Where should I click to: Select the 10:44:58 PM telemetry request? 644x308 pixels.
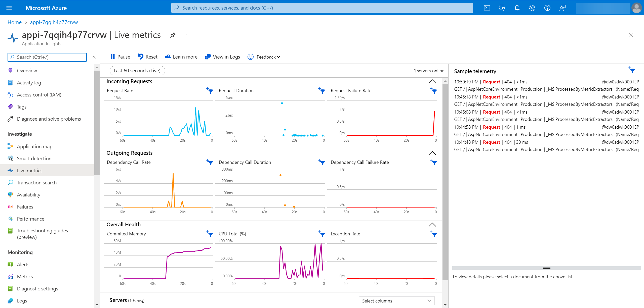pos(546,131)
